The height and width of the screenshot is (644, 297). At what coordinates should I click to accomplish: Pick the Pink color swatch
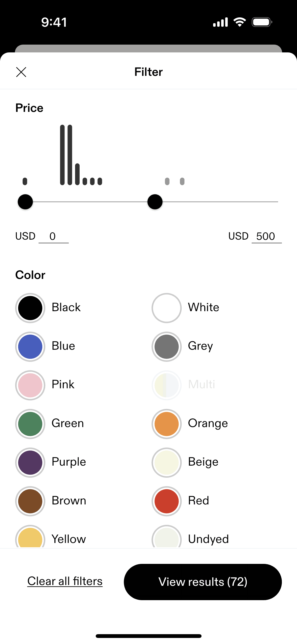30,385
